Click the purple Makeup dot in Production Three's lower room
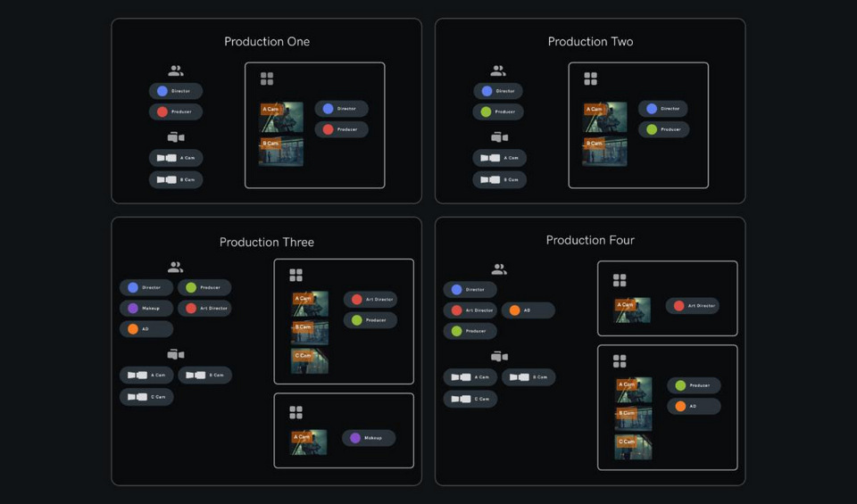 [355, 438]
